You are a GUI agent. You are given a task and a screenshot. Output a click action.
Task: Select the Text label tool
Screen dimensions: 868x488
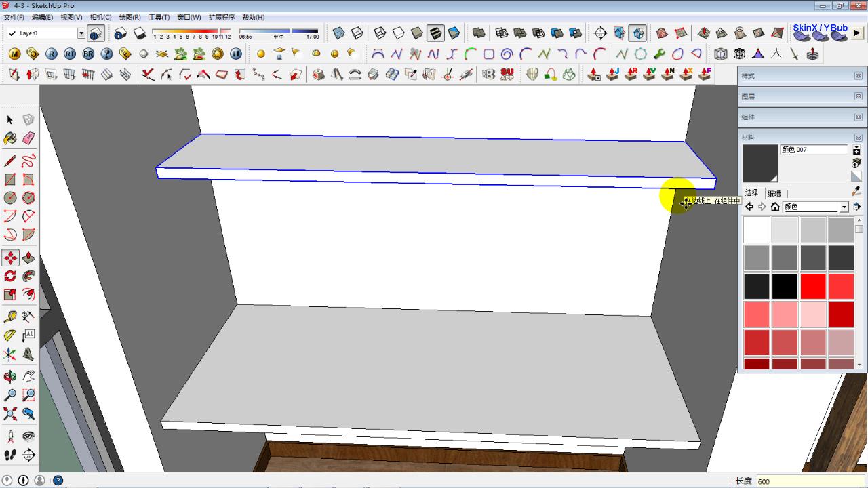(x=28, y=335)
